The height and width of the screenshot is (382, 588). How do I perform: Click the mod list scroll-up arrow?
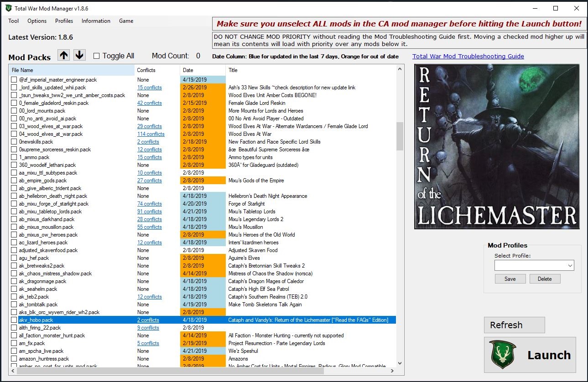pos(400,69)
